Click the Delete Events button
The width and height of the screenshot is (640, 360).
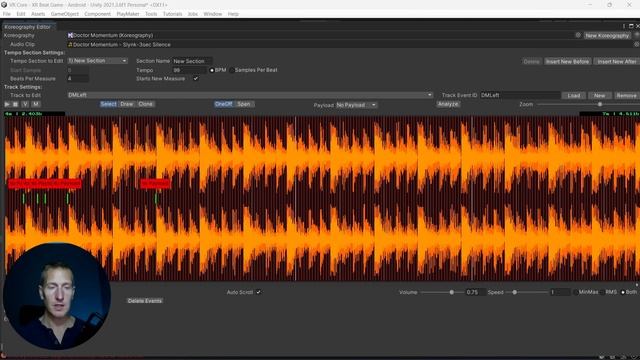(x=144, y=301)
